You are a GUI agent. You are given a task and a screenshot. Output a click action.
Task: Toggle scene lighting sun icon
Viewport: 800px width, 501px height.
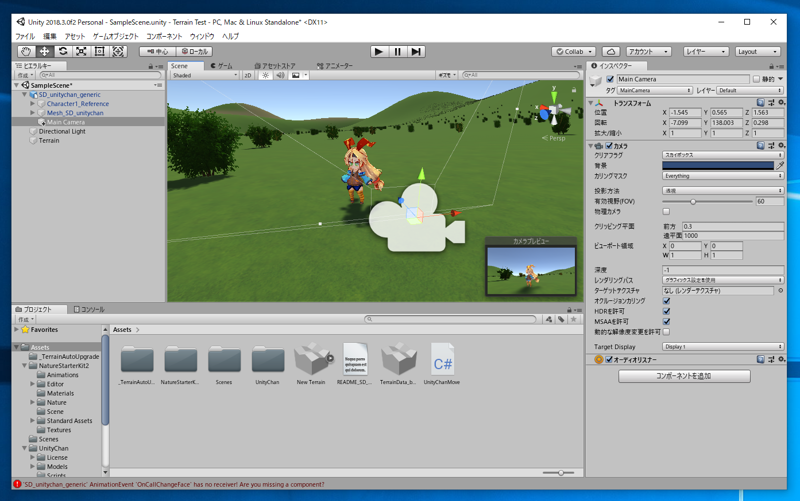[265, 75]
